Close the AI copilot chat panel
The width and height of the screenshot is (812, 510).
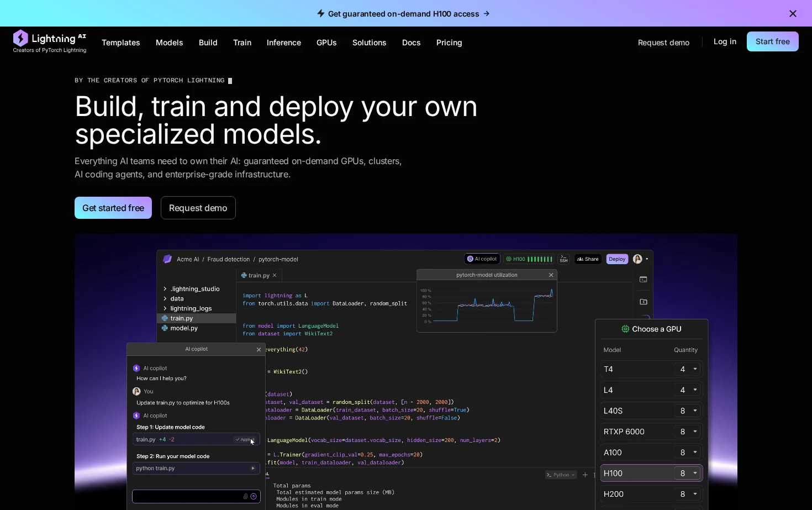click(x=259, y=349)
